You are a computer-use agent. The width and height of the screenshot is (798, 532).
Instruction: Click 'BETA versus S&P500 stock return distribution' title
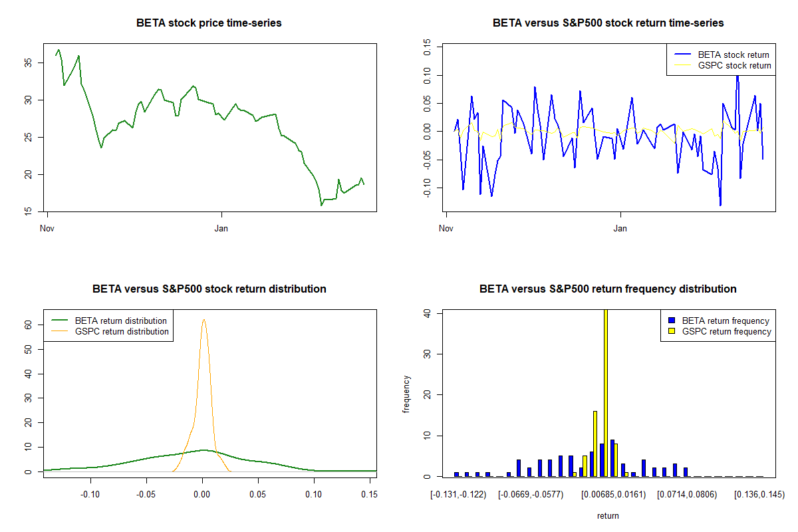[x=209, y=289]
